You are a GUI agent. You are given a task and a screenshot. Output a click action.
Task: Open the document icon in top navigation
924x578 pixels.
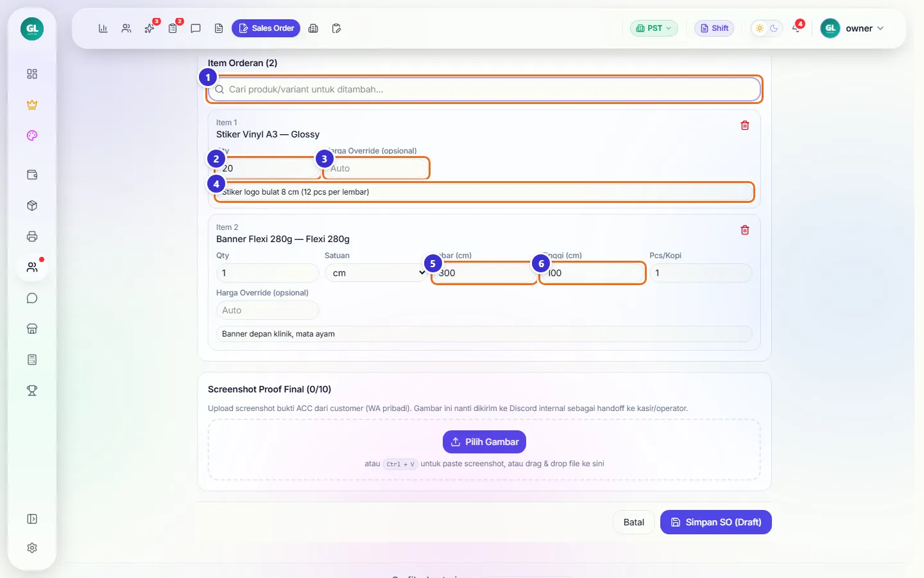[219, 28]
